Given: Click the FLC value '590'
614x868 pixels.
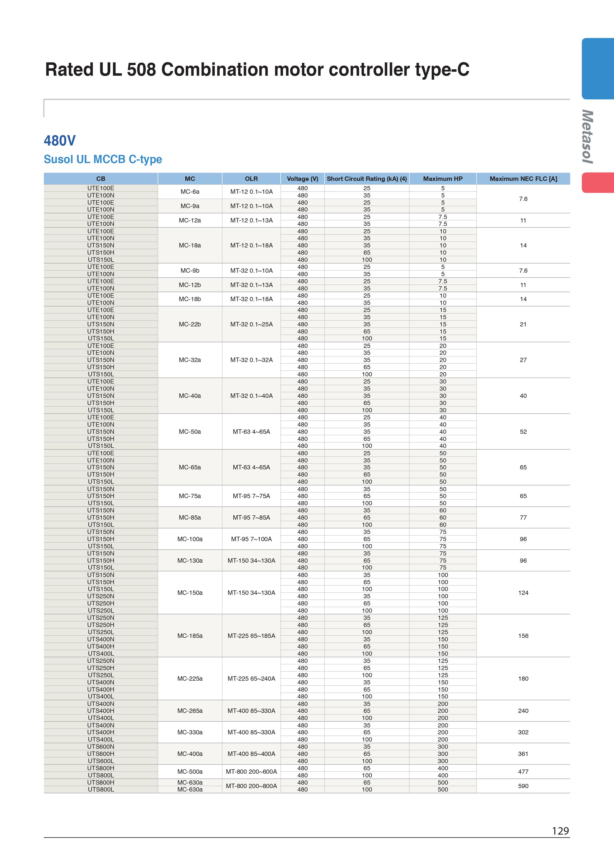Looking at the screenshot, I should pyautogui.click(x=523, y=786).
